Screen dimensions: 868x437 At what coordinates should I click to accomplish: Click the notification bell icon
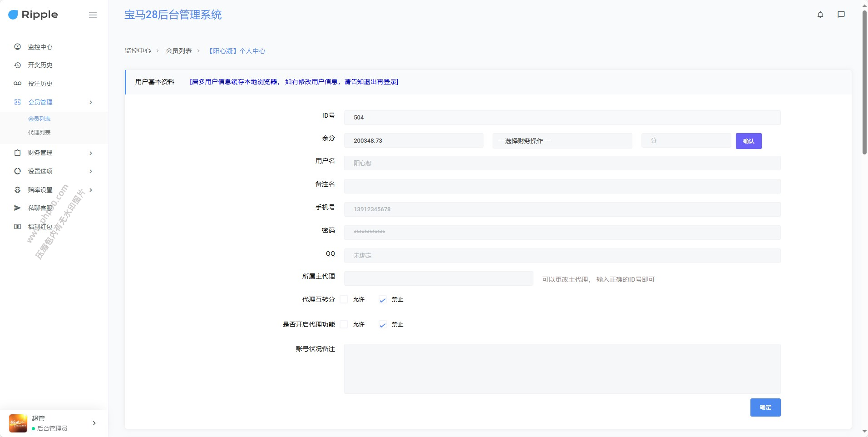(x=820, y=15)
